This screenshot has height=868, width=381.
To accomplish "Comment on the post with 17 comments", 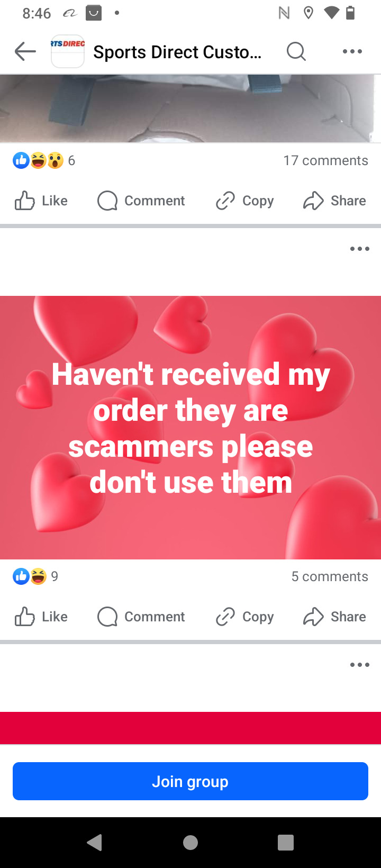I will point(141,201).
